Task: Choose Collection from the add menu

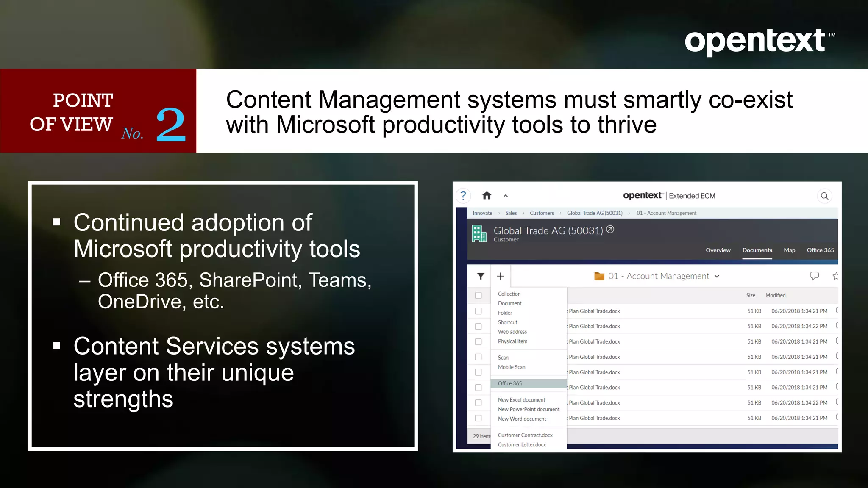Action: coord(509,294)
